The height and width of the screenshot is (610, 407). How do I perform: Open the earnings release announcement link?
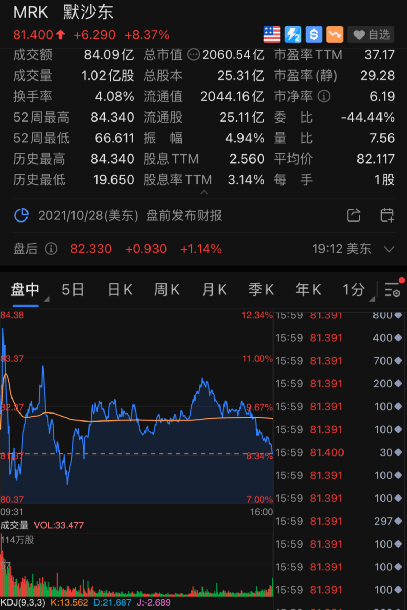click(x=130, y=215)
